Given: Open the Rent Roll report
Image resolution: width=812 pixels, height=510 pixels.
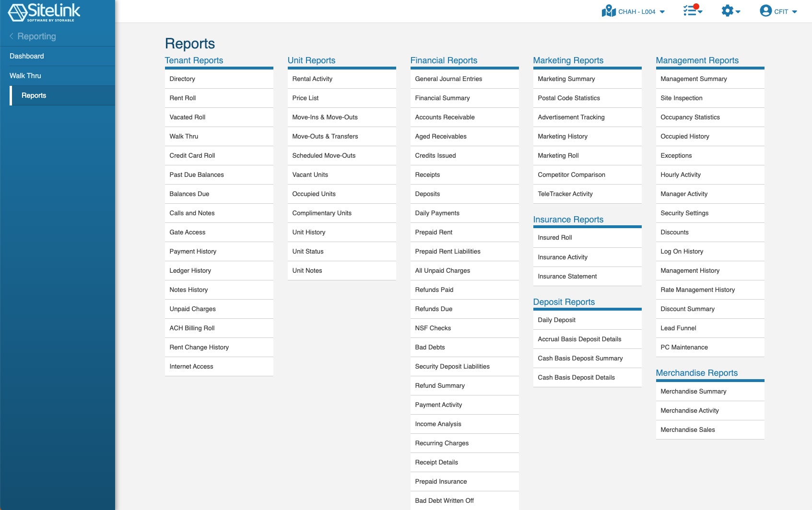Looking at the screenshot, I should tap(183, 98).
